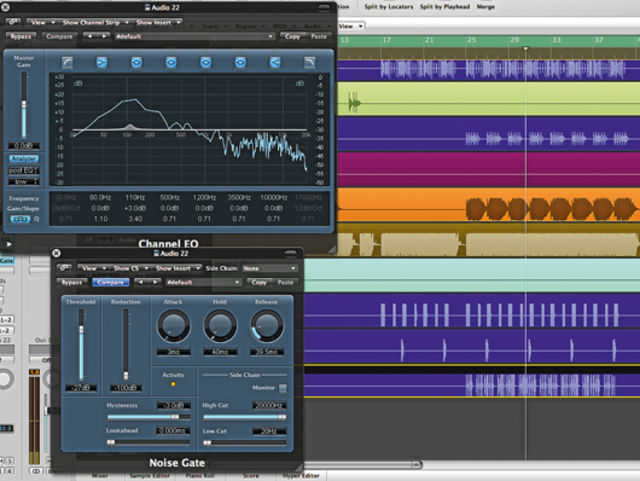Viewport: 640px width, 481px height.
Task: Click Split by Playhead toolbar button
Action: click(x=444, y=7)
